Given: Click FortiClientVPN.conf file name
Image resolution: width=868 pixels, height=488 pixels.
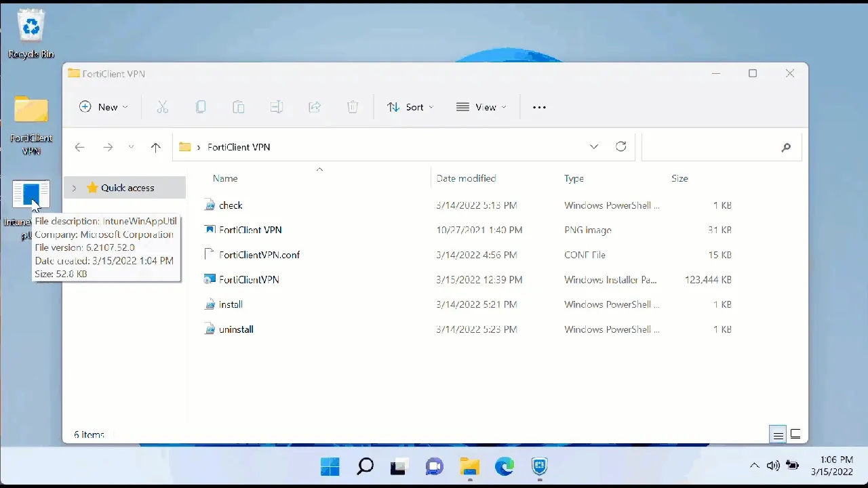Looking at the screenshot, I should pos(259,255).
